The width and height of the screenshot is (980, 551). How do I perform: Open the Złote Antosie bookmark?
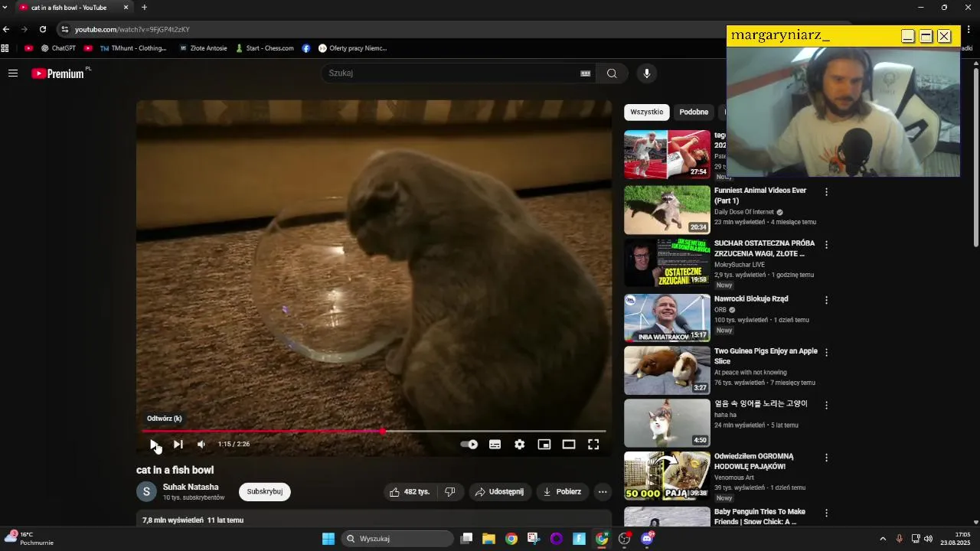pos(203,48)
